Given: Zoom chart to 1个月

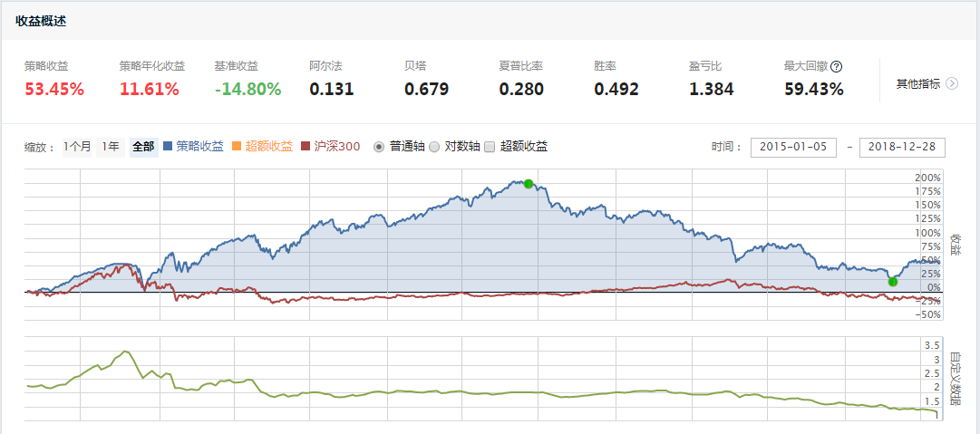Looking at the screenshot, I should 77,147.
